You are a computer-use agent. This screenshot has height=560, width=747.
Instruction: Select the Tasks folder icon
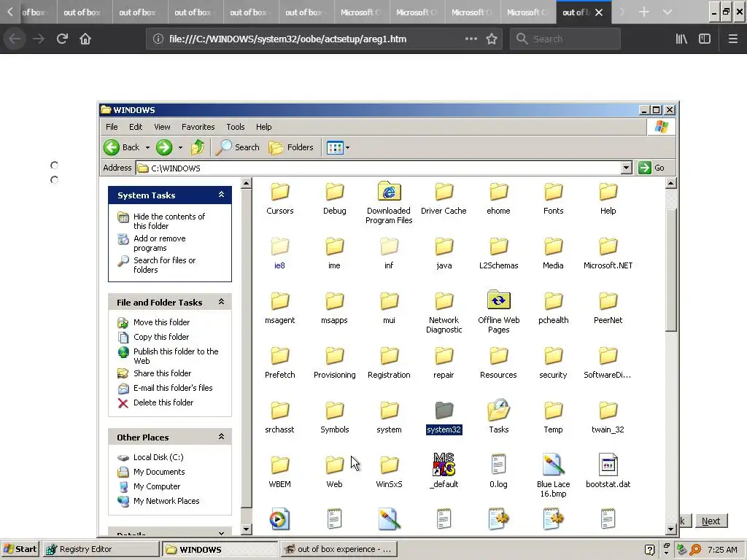pos(498,410)
